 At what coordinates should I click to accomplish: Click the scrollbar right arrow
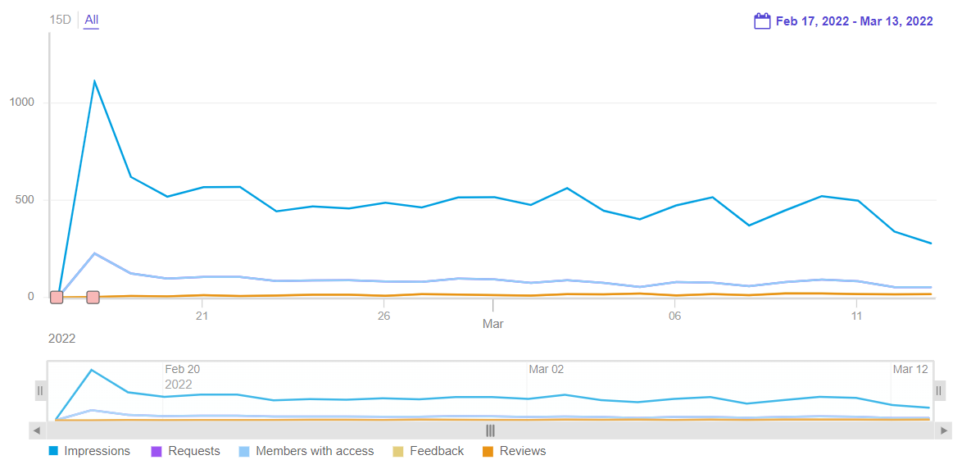coord(944,430)
